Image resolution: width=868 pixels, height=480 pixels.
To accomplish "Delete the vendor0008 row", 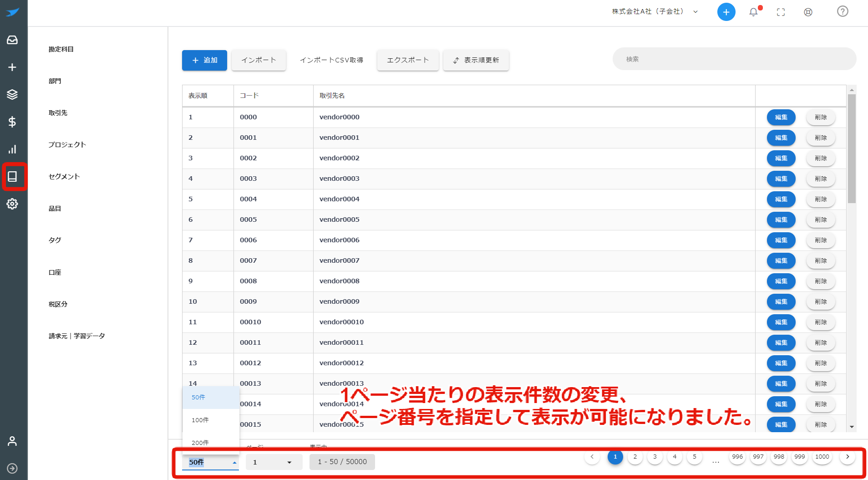I will [821, 281].
